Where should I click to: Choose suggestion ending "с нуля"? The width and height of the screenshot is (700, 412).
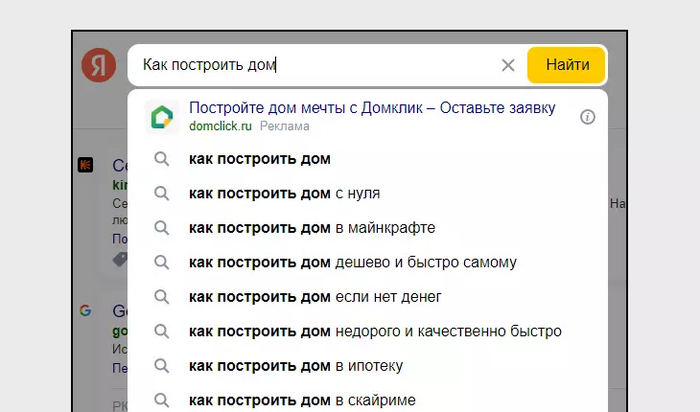pyautogui.click(x=284, y=193)
